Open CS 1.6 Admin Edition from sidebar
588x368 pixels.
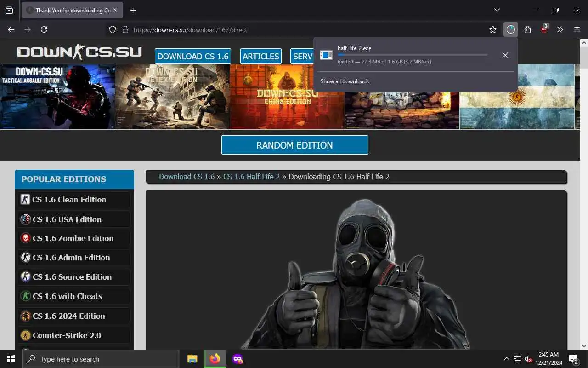(74, 258)
